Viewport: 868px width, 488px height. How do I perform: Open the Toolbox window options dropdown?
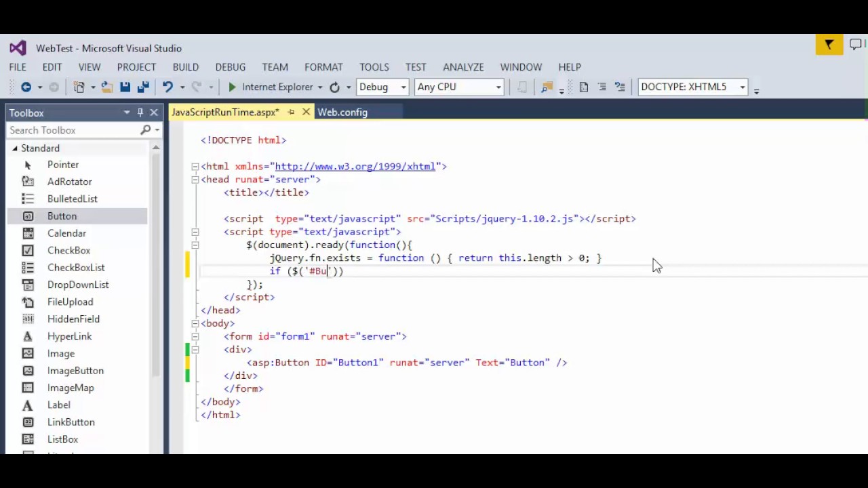[x=127, y=113]
